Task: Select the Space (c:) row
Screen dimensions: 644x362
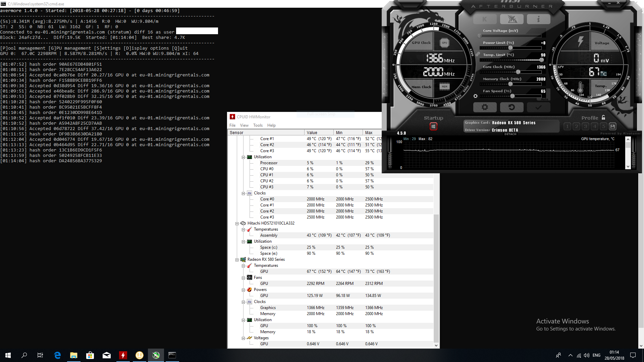Action: (330, 247)
